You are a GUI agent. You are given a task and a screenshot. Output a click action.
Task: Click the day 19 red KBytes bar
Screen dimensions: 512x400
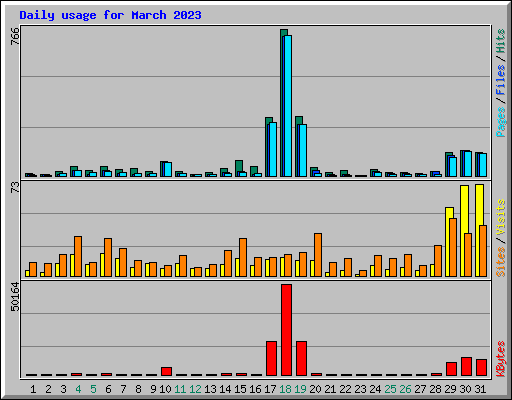coord(301,358)
